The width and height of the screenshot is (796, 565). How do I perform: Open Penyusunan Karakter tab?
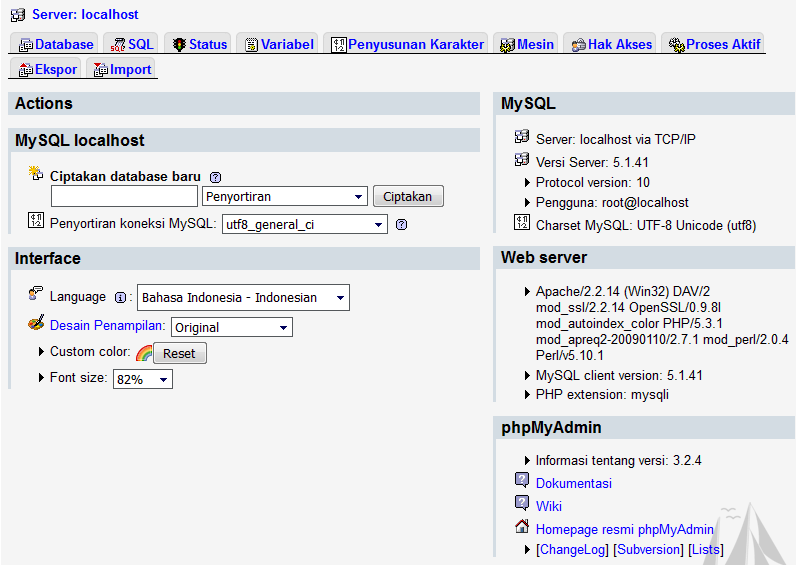408,45
